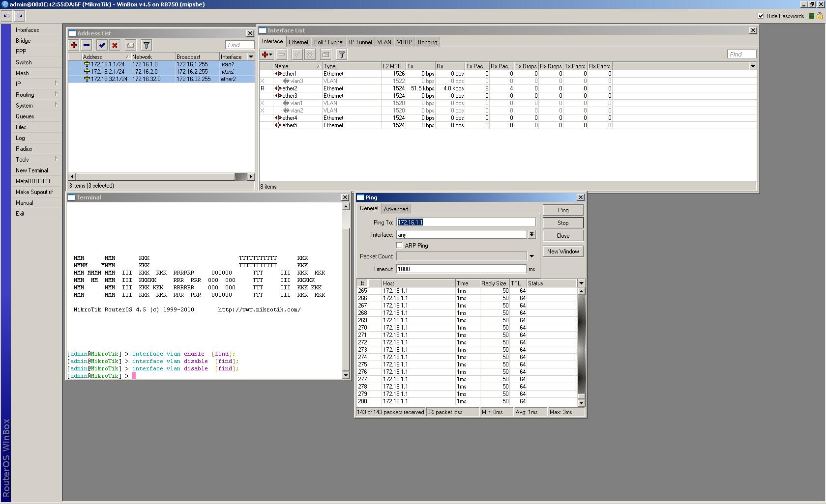826x504 pixels.
Task: Open the Routing menu in the sidebar
Action: [x=25, y=95]
